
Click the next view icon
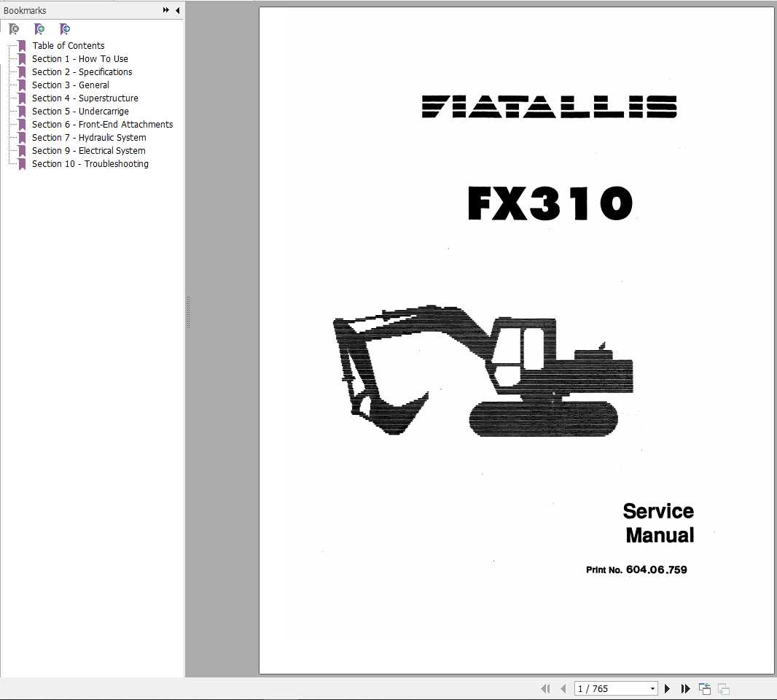723,688
